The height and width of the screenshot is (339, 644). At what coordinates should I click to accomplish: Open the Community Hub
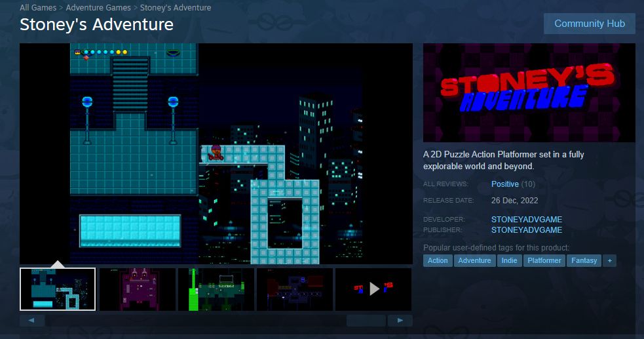pos(590,24)
